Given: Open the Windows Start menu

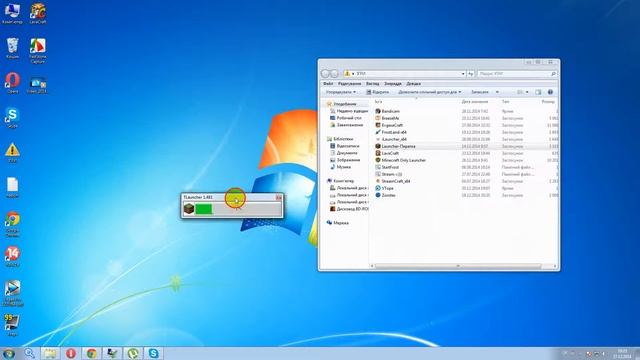Looking at the screenshot, I should (9, 353).
